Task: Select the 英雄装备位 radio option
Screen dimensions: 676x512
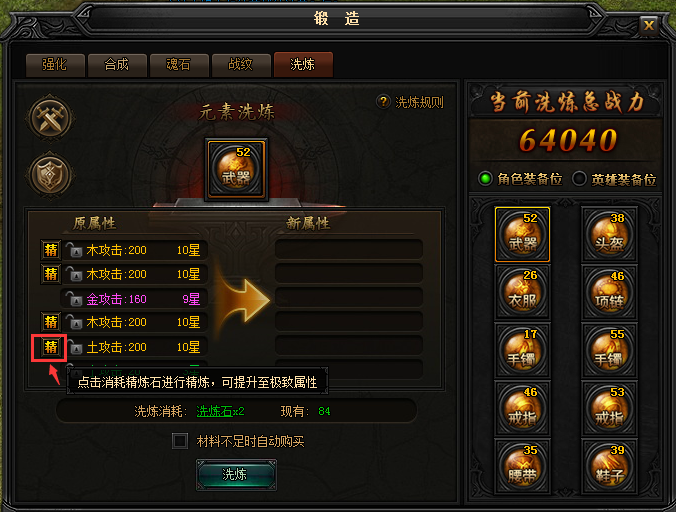Action: (579, 179)
